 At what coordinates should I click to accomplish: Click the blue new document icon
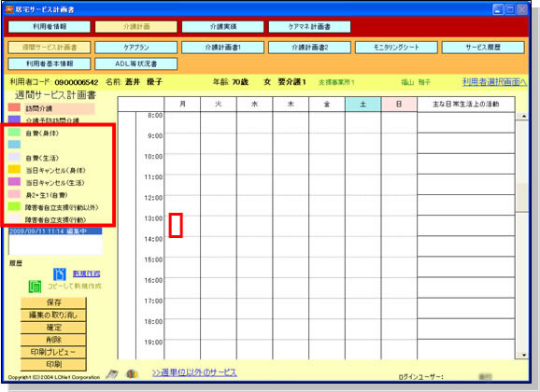coord(60,274)
